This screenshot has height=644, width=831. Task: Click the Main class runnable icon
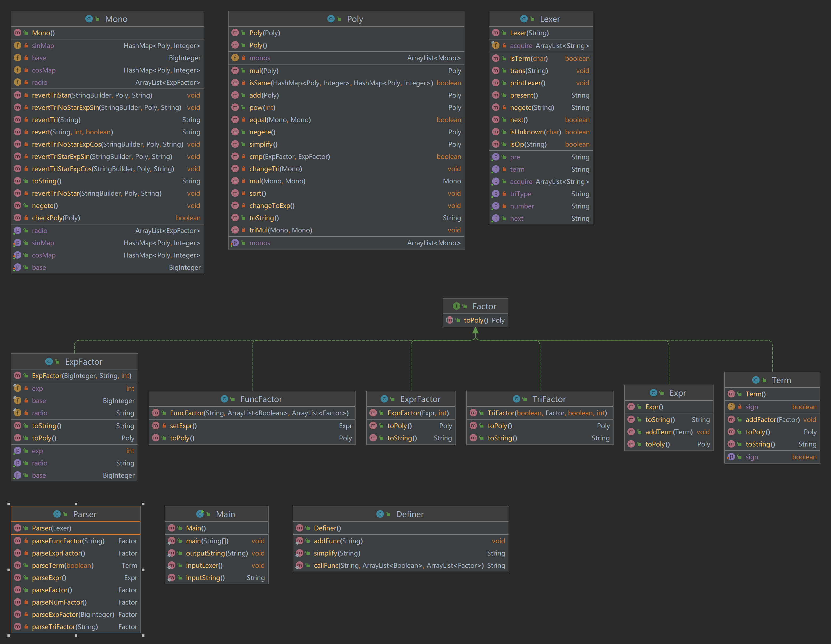coord(200,514)
